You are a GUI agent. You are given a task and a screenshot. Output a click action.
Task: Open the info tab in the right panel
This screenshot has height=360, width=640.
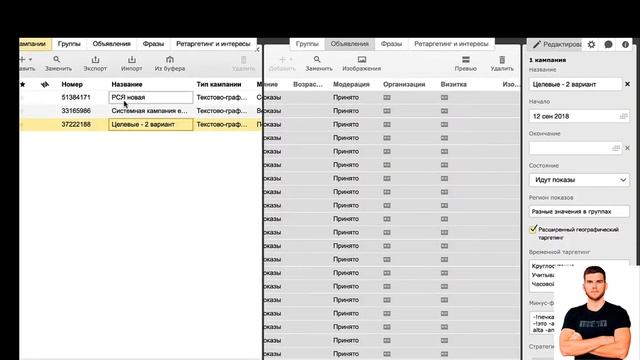coord(625,44)
